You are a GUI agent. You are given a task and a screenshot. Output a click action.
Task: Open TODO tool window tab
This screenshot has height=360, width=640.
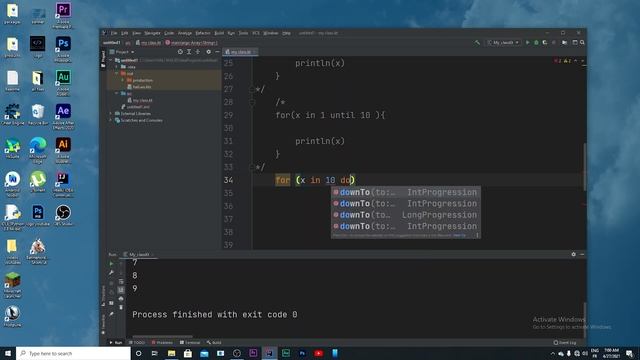pos(137,343)
